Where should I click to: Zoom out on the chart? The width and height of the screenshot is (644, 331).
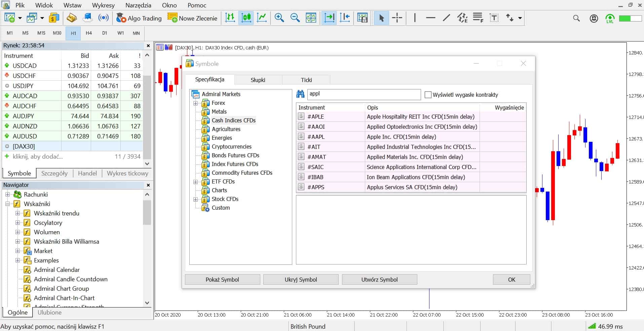coord(295,18)
